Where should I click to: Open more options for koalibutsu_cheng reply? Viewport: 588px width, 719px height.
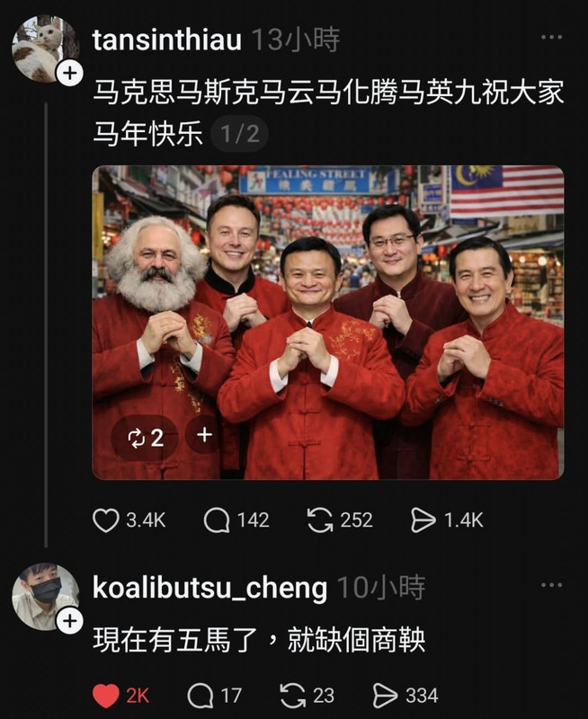[x=551, y=585]
